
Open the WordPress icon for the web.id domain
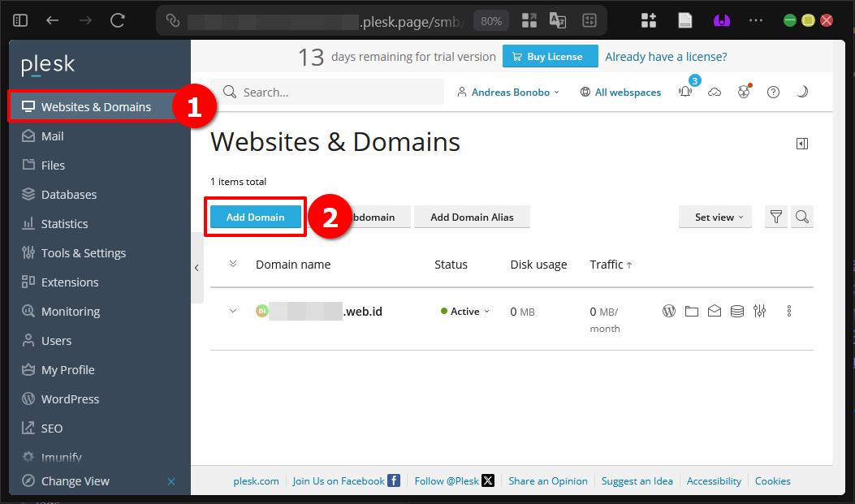point(668,311)
